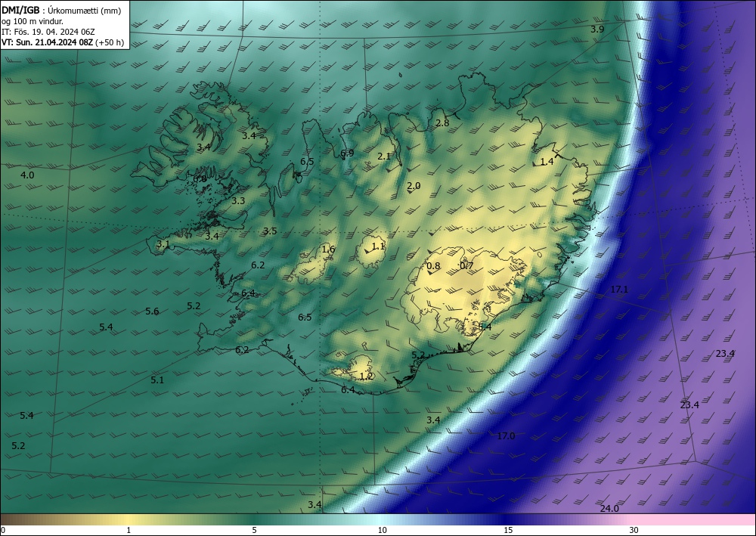Click the map value 1.2

pos(367,376)
